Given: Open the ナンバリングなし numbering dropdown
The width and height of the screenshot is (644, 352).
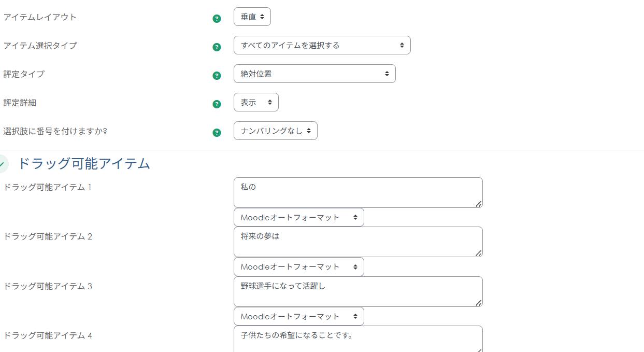Looking at the screenshot, I should [275, 130].
